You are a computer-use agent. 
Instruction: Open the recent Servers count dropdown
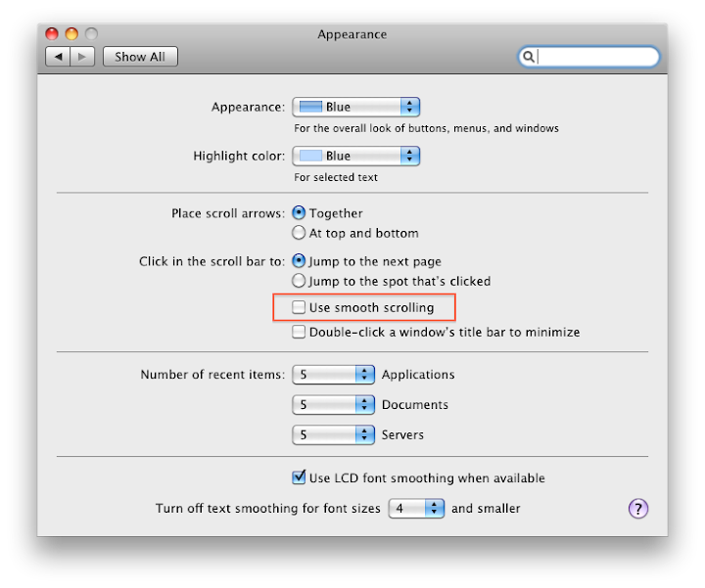333,434
